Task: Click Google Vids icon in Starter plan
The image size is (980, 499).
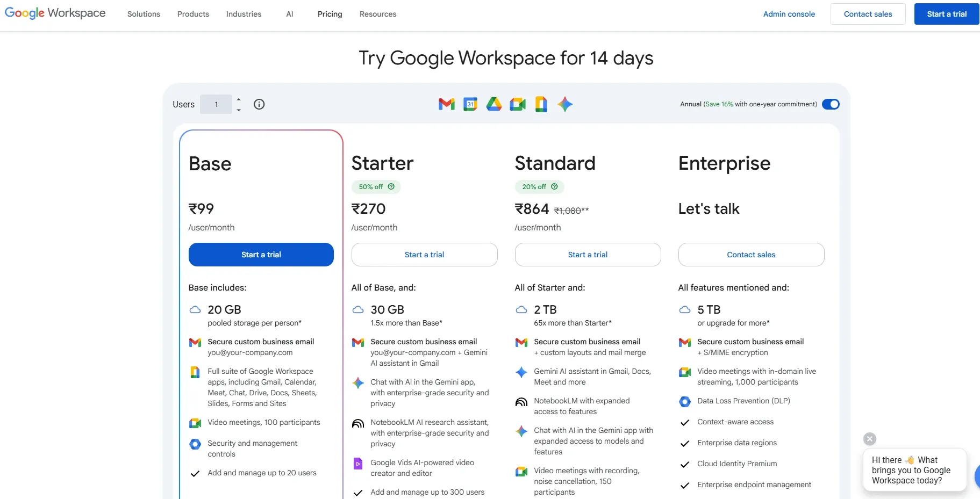Action: click(x=358, y=464)
